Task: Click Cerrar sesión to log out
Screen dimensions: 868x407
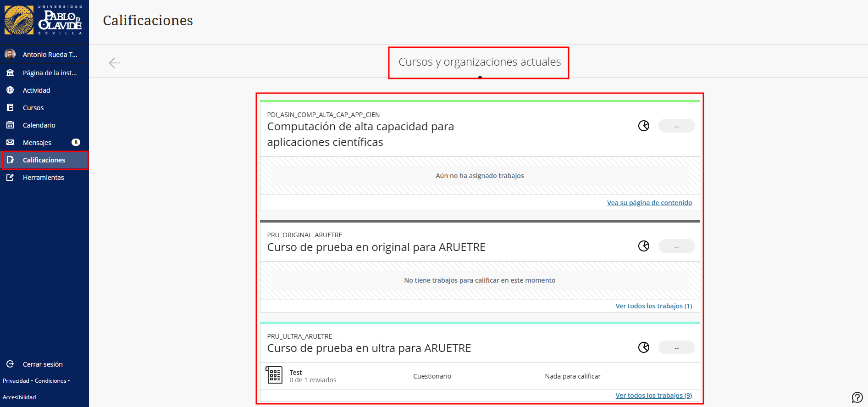Action: [x=43, y=364]
